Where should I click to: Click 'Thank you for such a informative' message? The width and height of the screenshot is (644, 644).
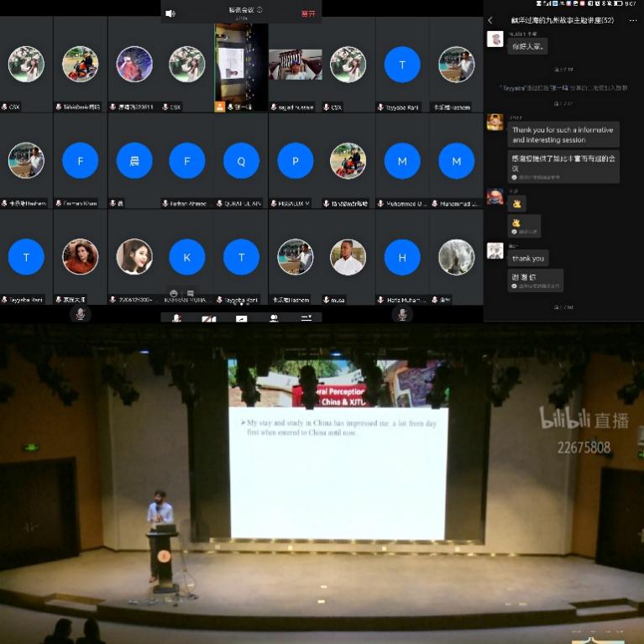click(x=563, y=134)
